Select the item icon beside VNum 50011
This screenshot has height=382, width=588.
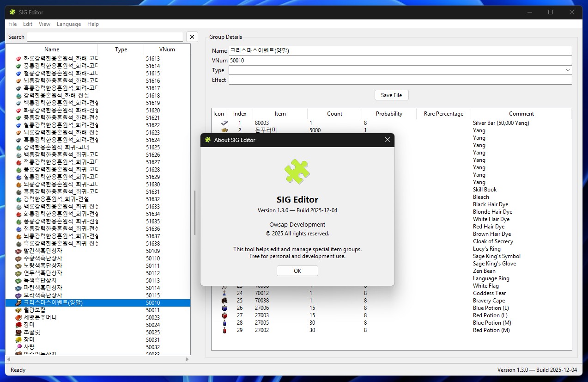coord(18,310)
